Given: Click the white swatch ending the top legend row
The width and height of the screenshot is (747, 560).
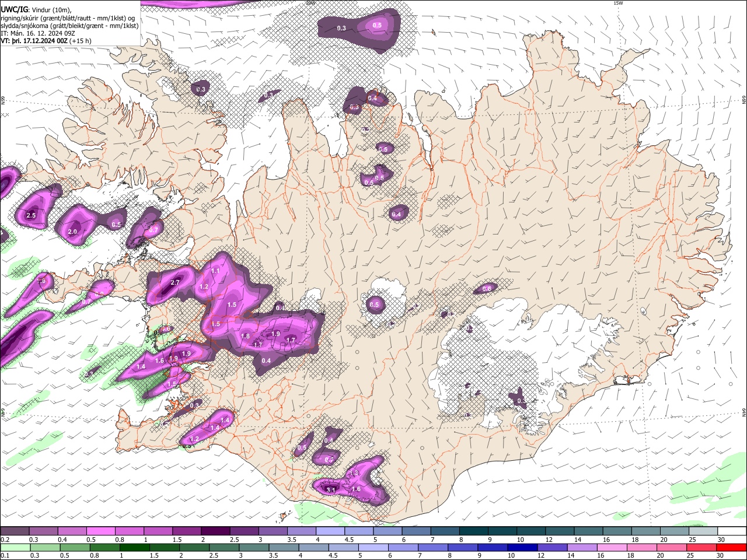Looking at the screenshot, I should point(732,531).
